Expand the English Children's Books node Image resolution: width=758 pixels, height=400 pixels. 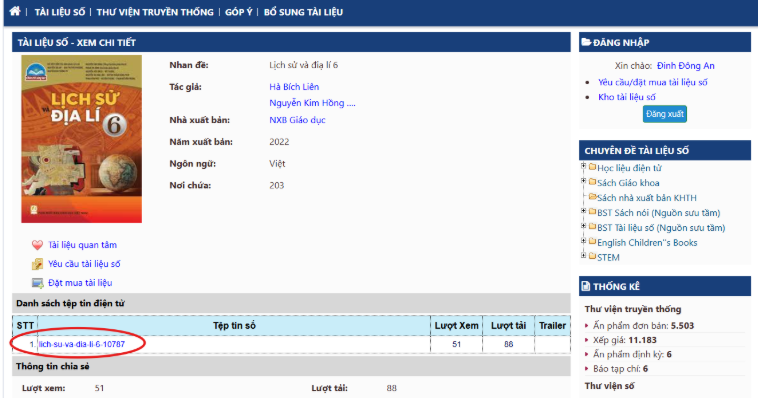[x=582, y=242]
